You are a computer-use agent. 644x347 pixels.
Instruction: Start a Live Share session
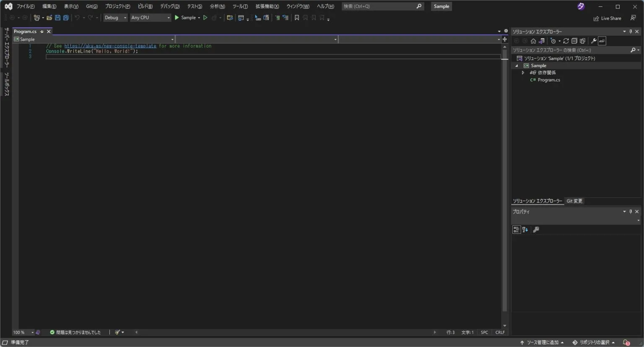point(607,18)
